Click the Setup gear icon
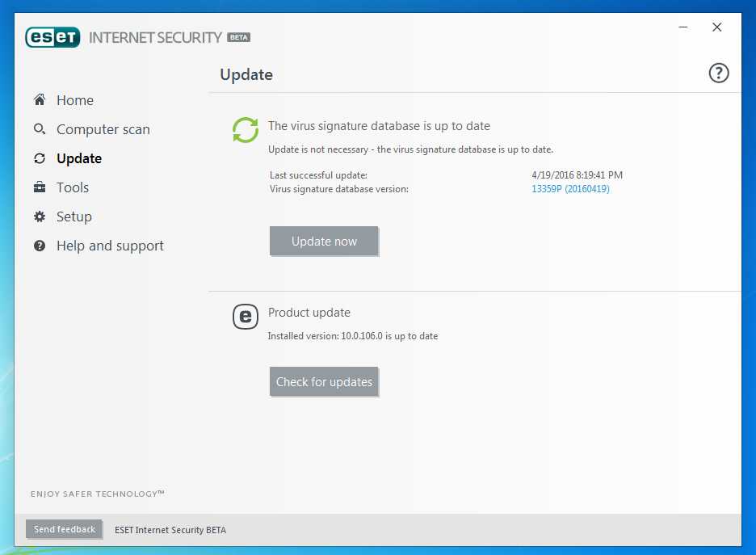 (x=40, y=217)
